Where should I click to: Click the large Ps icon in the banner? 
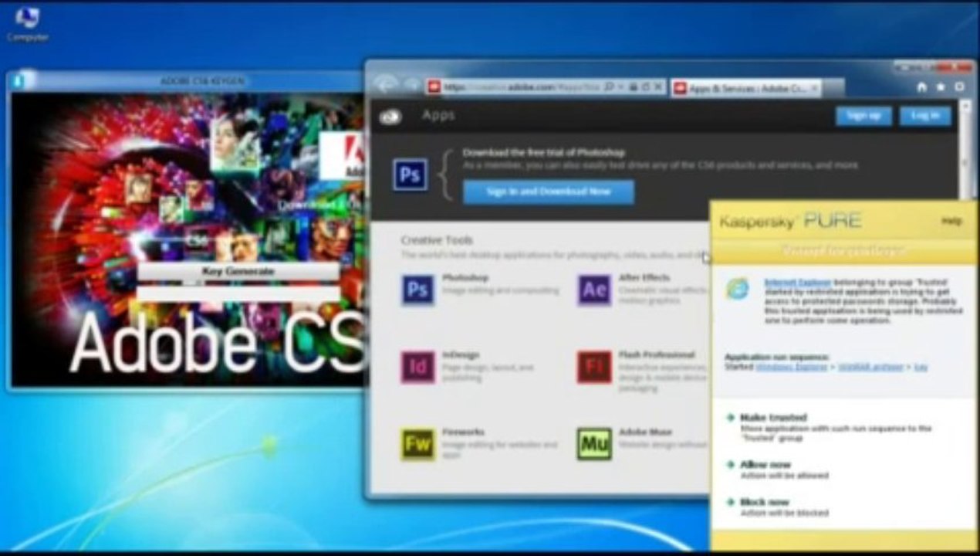(x=410, y=175)
